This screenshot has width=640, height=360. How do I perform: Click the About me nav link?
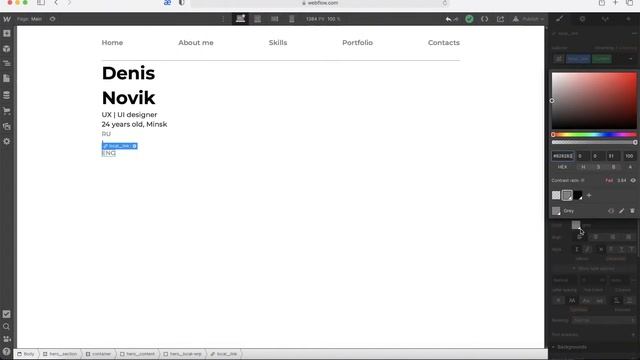coord(196,42)
